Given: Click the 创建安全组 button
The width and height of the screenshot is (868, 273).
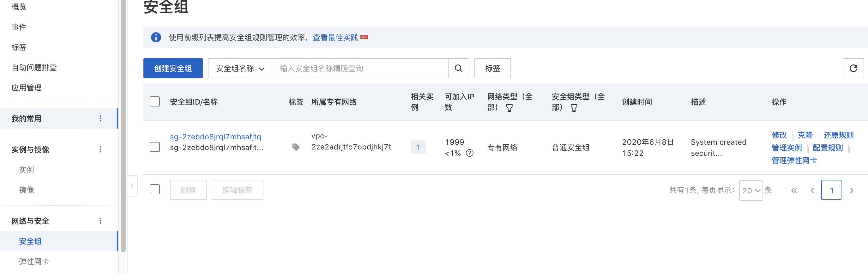Looking at the screenshot, I should click(x=173, y=69).
